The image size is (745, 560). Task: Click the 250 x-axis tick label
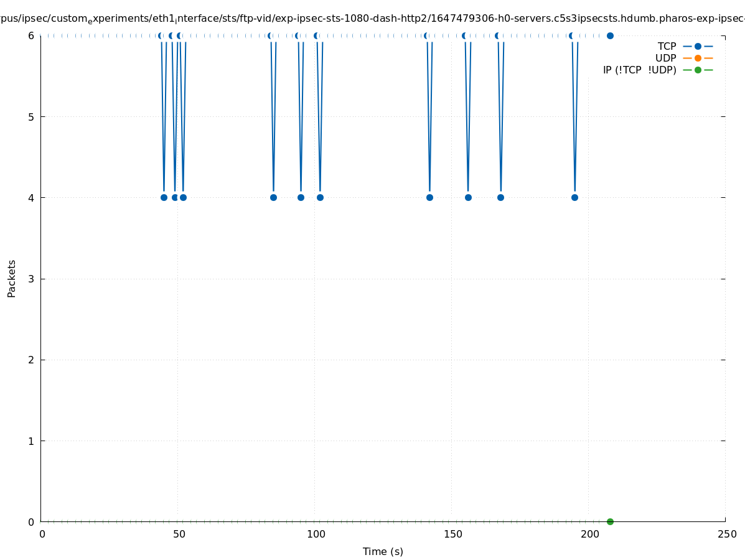[726, 534]
